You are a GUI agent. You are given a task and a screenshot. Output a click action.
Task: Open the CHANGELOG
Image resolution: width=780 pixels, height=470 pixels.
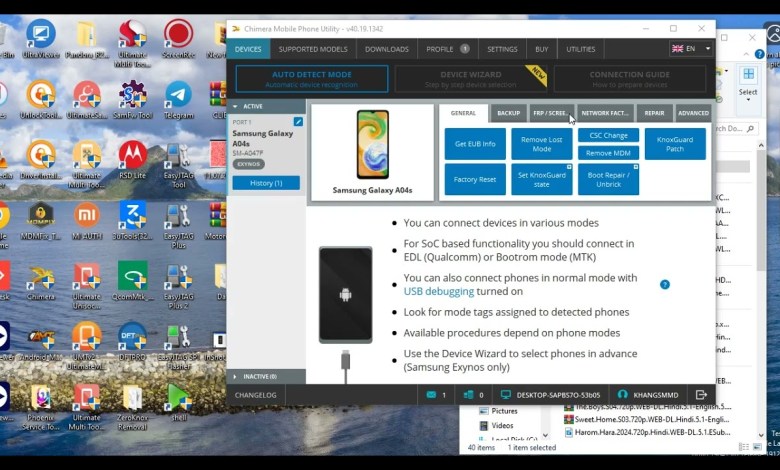256,395
